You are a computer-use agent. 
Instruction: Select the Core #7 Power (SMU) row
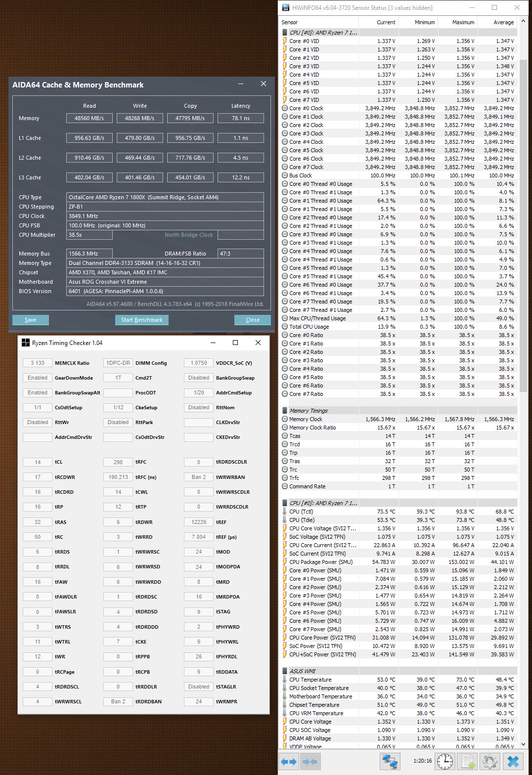click(399, 629)
